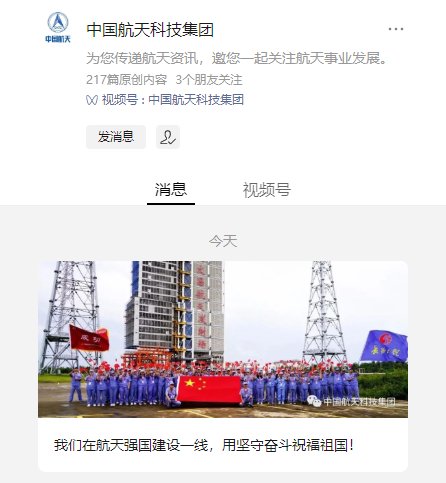Click the blue 长征 flag in the photo
446x483 pixels.
pos(384,346)
